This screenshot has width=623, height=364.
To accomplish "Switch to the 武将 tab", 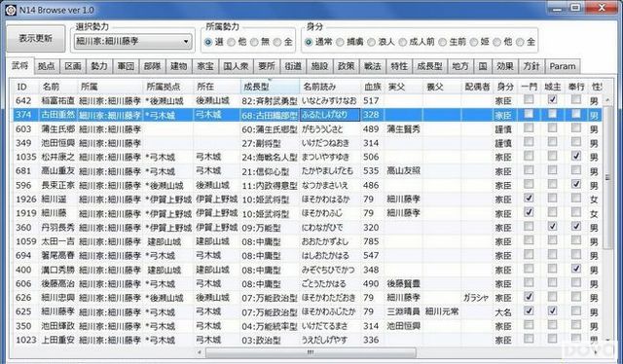I will (20, 65).
